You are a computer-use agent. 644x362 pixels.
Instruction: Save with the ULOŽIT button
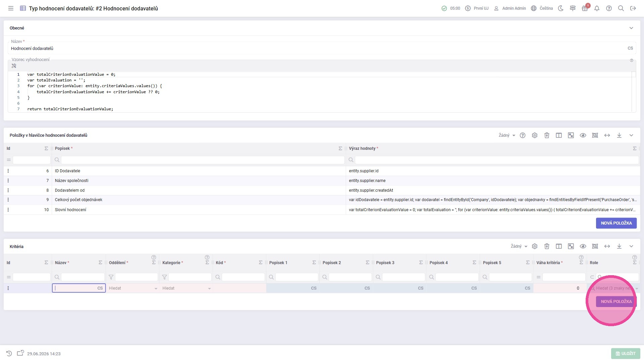pyautogui.click(x=626, y=354)
